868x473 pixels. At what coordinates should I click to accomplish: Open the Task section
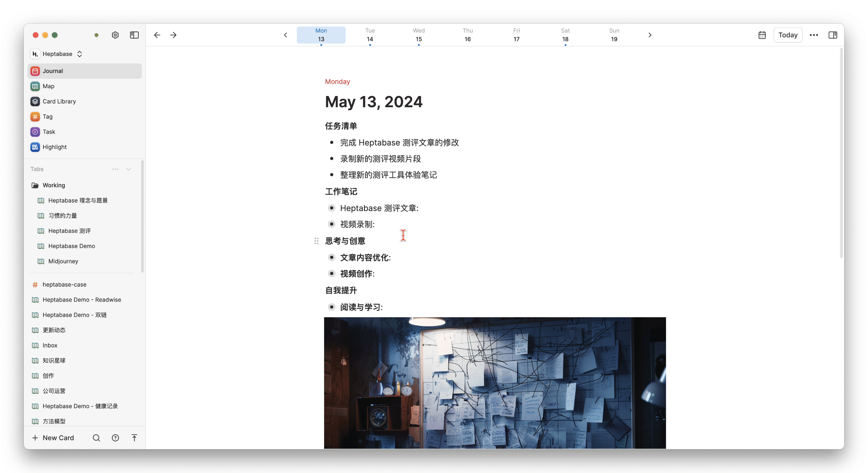85,132
